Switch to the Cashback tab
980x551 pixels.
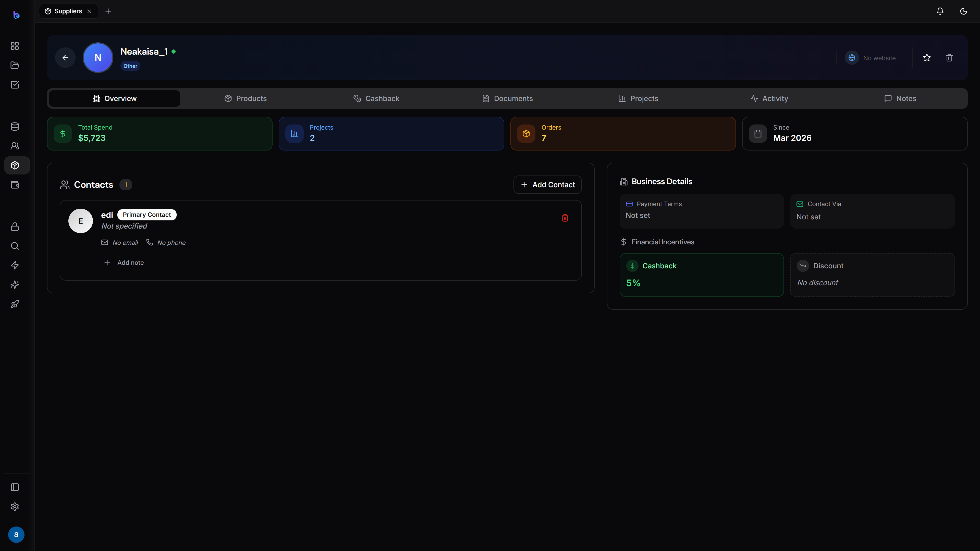[376, 98]
